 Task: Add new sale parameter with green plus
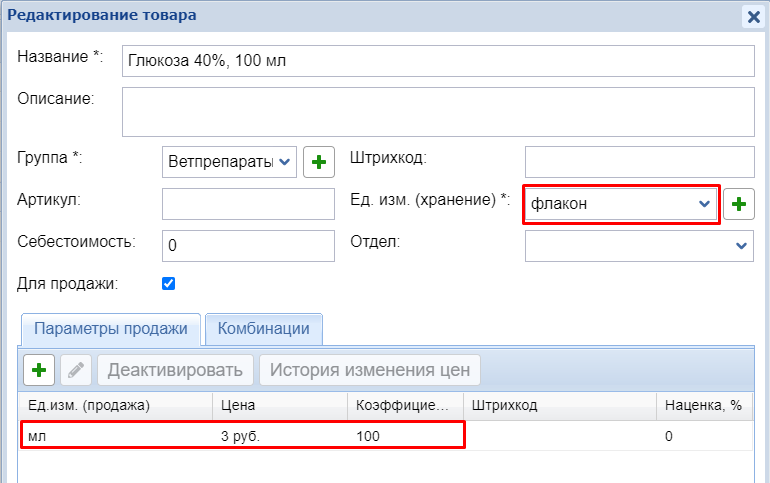tap(39, 370)
